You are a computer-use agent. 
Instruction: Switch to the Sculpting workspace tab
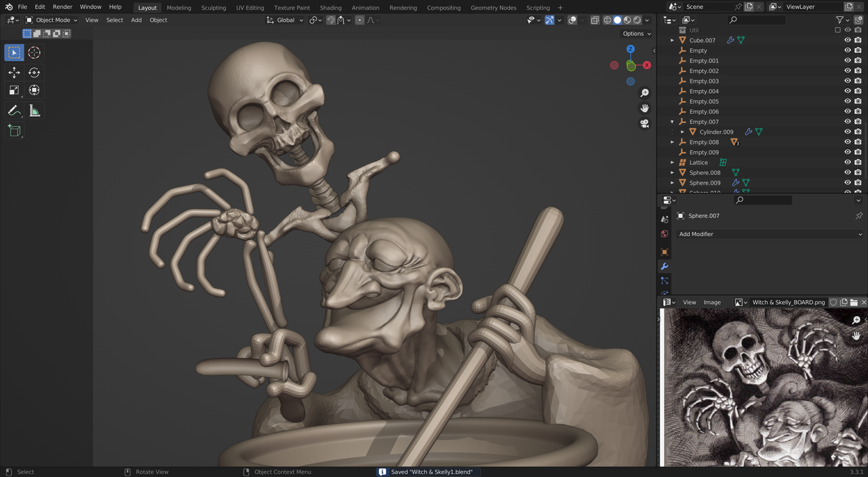214,7
